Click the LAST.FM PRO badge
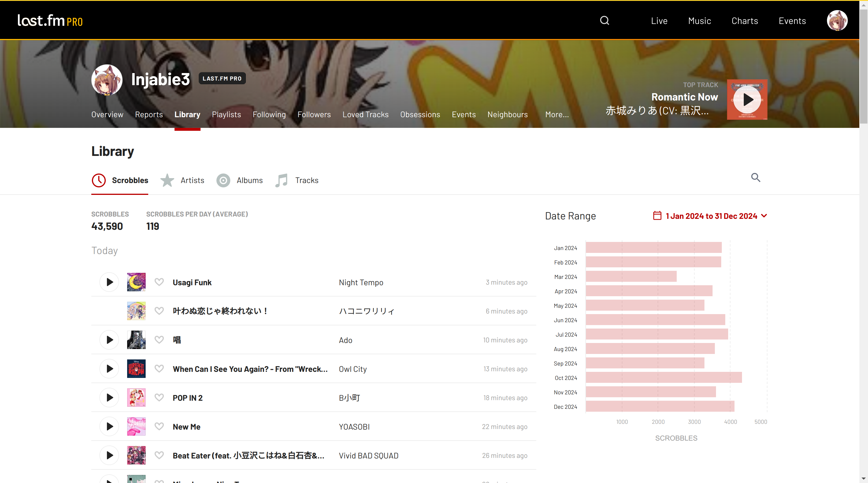This screenshot has width=868, height=483. coord(222,79)
